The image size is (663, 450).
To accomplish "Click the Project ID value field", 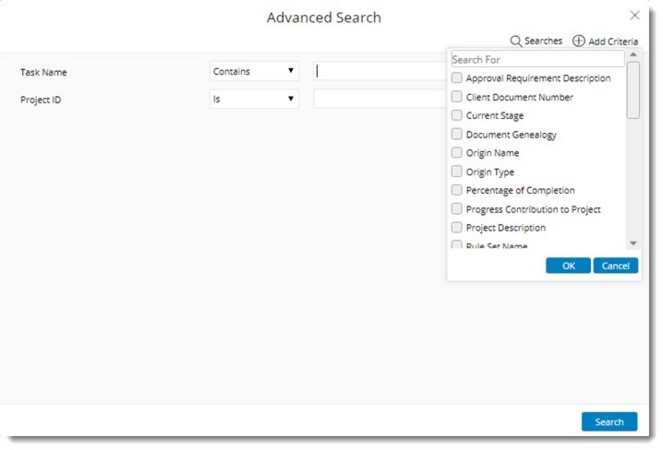I will point(379,99).
